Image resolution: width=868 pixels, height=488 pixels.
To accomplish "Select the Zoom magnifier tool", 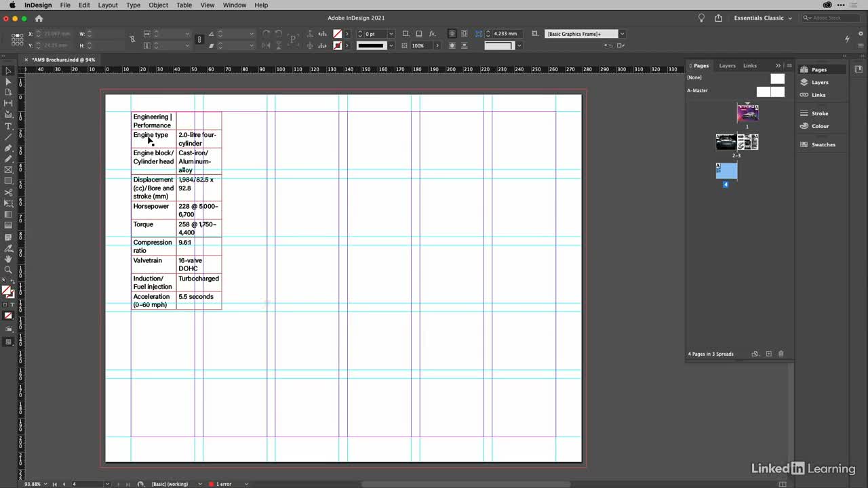I will [x=8, y=270].
